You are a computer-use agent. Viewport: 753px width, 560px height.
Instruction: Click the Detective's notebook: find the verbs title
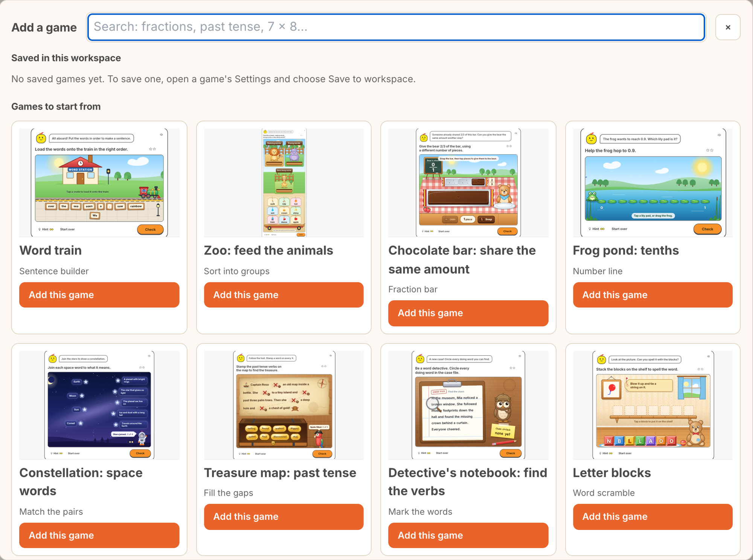click(x=468, y=482)
